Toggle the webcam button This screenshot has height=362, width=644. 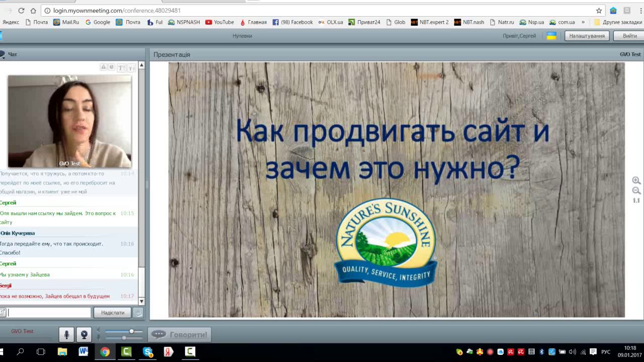[84, 334]
